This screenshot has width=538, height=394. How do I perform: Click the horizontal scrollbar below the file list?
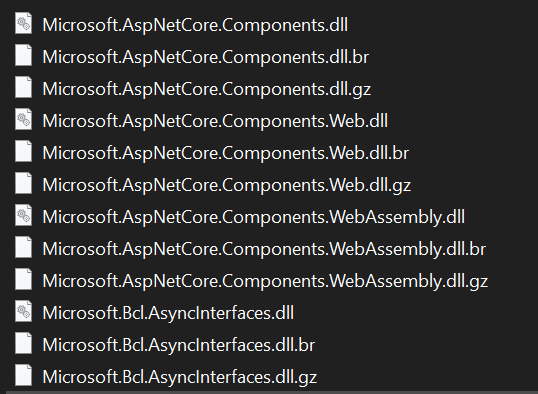(271, 392)
